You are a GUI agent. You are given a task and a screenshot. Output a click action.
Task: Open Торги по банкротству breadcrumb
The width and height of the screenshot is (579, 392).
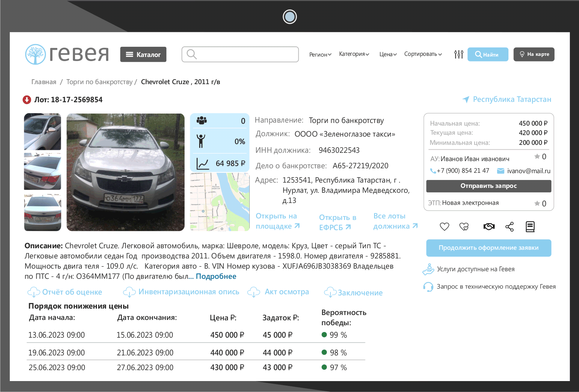pos(100,82)
